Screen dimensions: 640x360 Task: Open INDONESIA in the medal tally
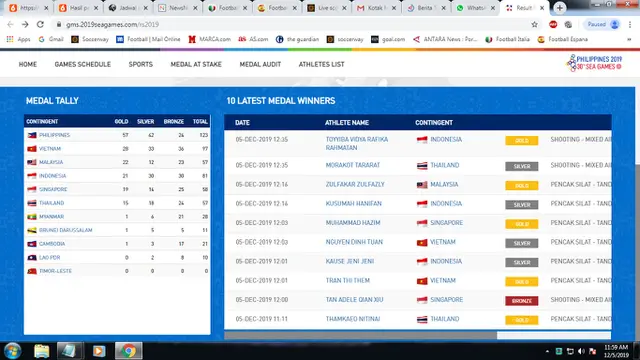pyautogui.click(x=52, y=176)
